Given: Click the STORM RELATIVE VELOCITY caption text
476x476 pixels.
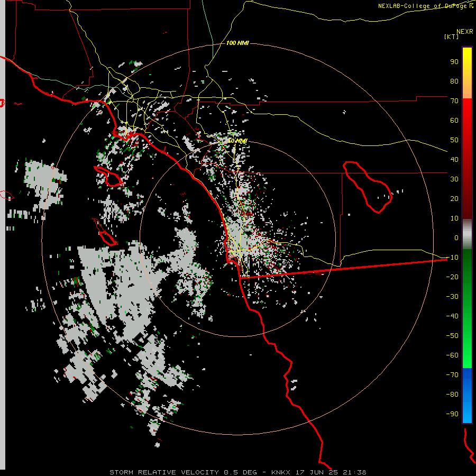Looking at the screenshot, I should [x=164, y=472].
